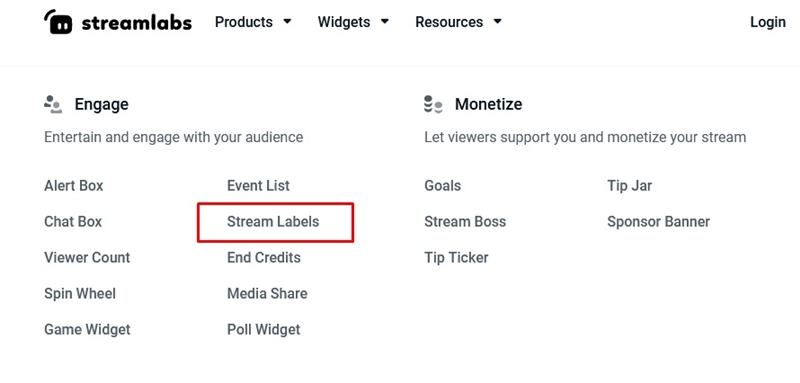The image size is (800, 383).
Task: Select the Viewer Count widget
Action: [87, 258]
